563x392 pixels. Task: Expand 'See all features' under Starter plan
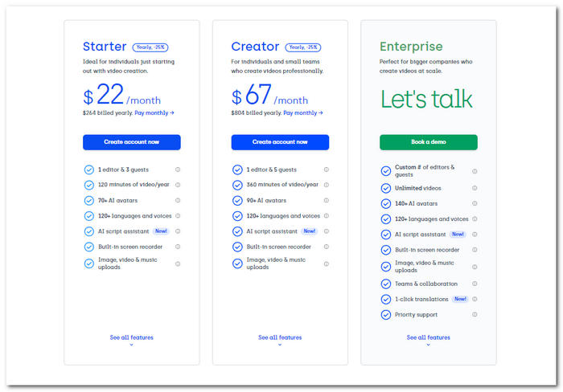[x=131, y=339]
